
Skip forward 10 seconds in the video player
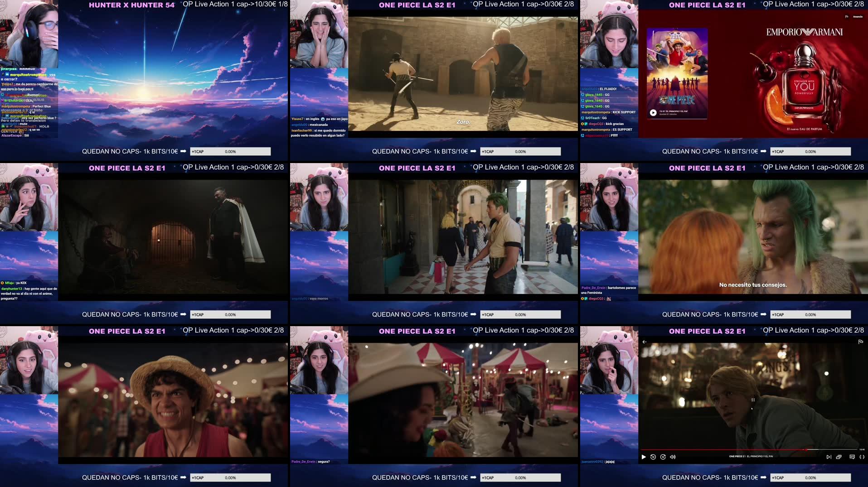663,457
